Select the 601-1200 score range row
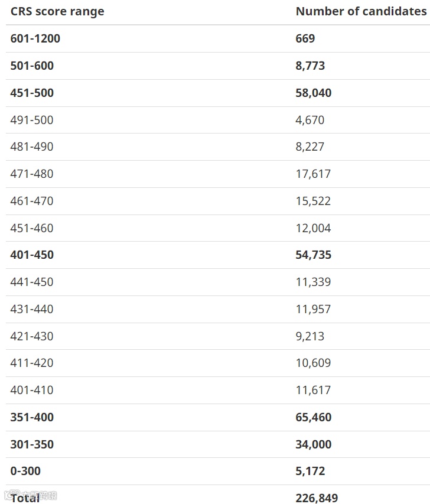Image resolution: width=430 pixels, height=504 pixels. coord(218,38)
